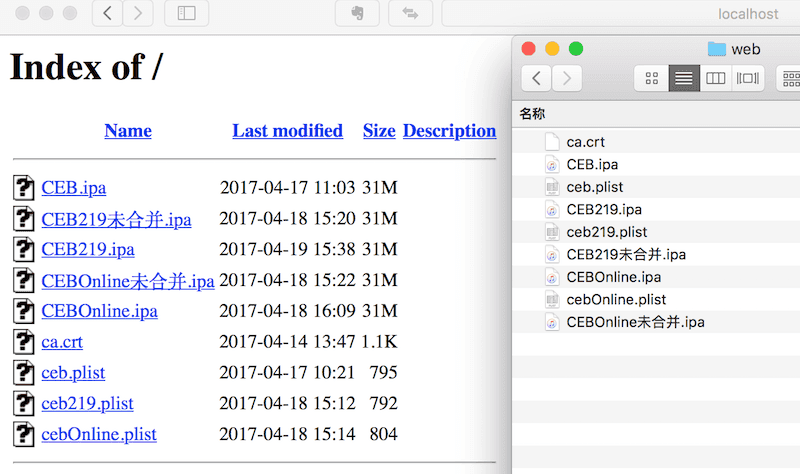Close the Finder web window

(x=529, y=48)
